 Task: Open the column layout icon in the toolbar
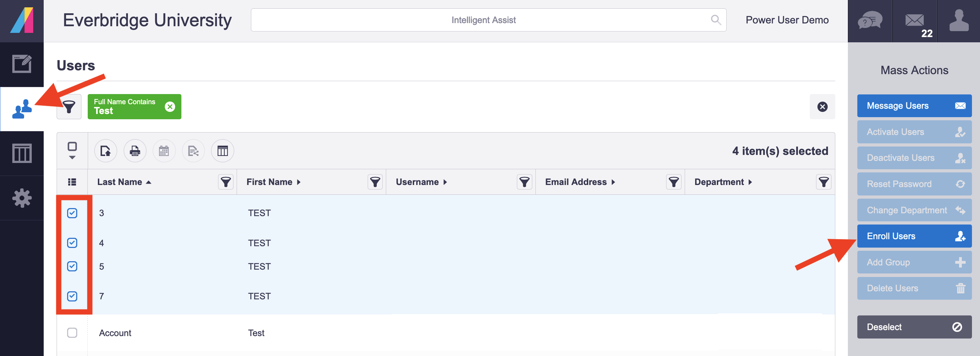[222, 150]
